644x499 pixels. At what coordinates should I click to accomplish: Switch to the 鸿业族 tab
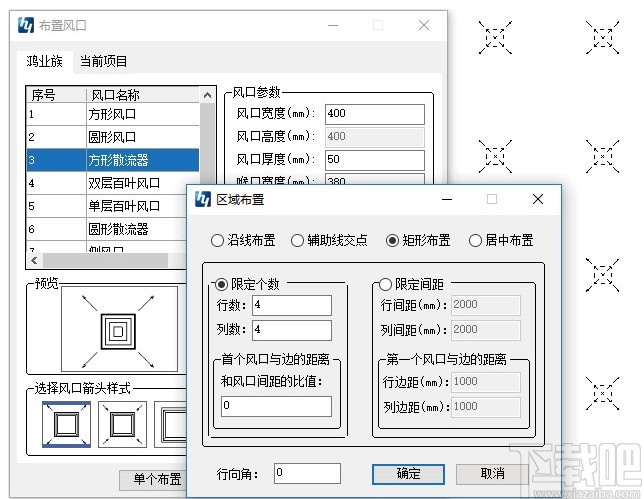coord(45,62)
